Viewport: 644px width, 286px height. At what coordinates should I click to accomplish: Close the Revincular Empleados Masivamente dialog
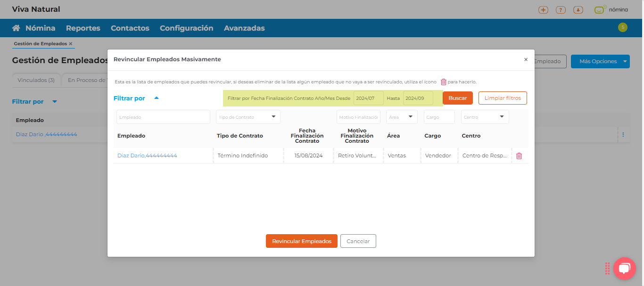pyautogui.click(x=526, y=60)
